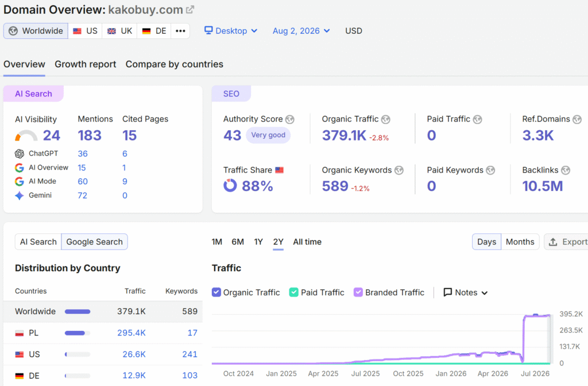Click the PL traffic share bar
This screenshot has height=386, width=588.
[x=78, y=333]
